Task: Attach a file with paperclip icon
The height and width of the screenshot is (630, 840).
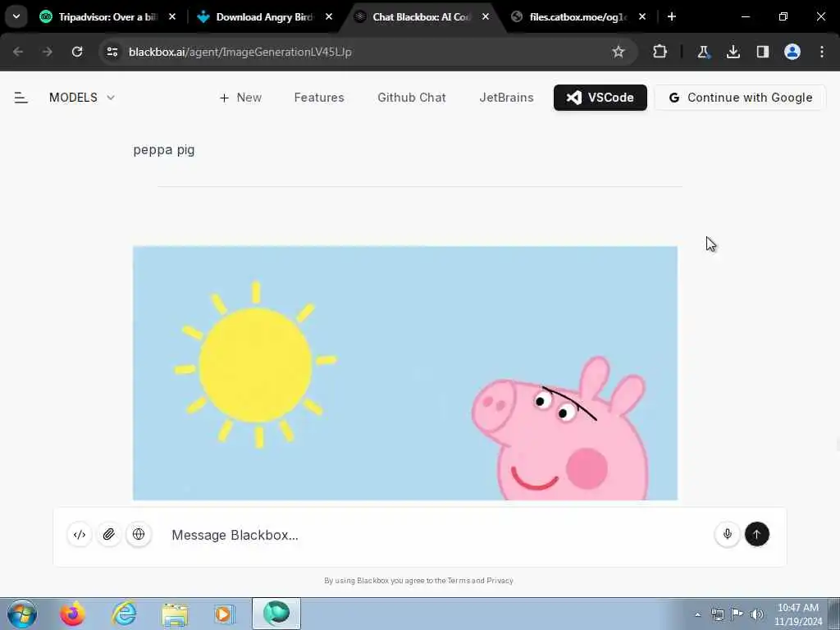Action: coord(109,534)
